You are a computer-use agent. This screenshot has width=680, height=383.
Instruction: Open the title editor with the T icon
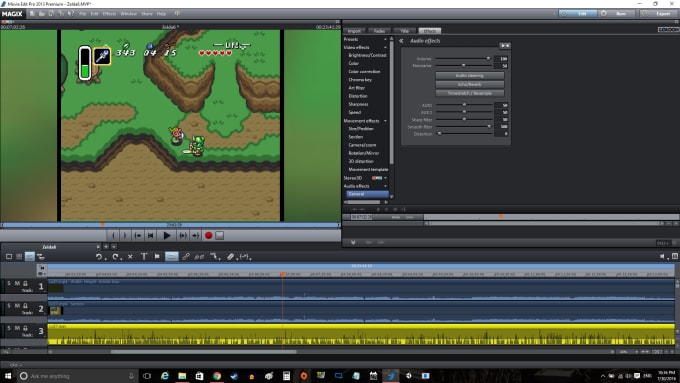[144, 257]
